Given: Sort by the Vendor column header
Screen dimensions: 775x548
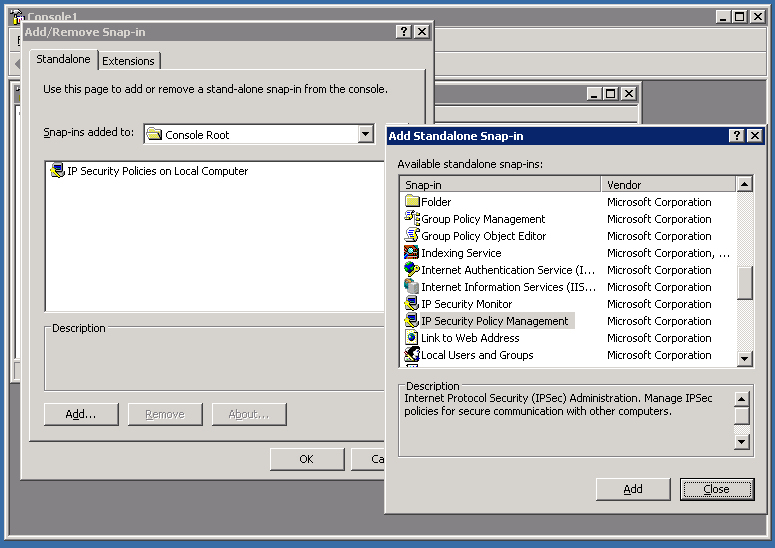Looking at the screenshot, I should [x=667, y=185].
